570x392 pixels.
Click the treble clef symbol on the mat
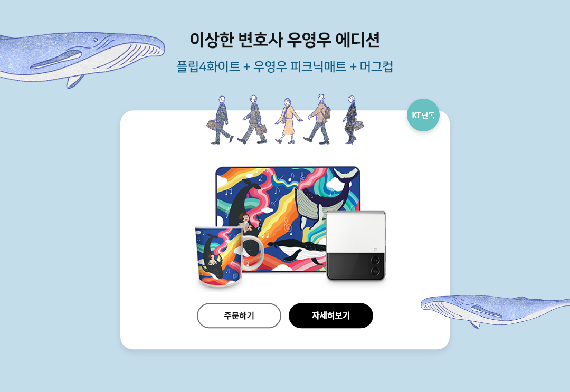[287, 225]
